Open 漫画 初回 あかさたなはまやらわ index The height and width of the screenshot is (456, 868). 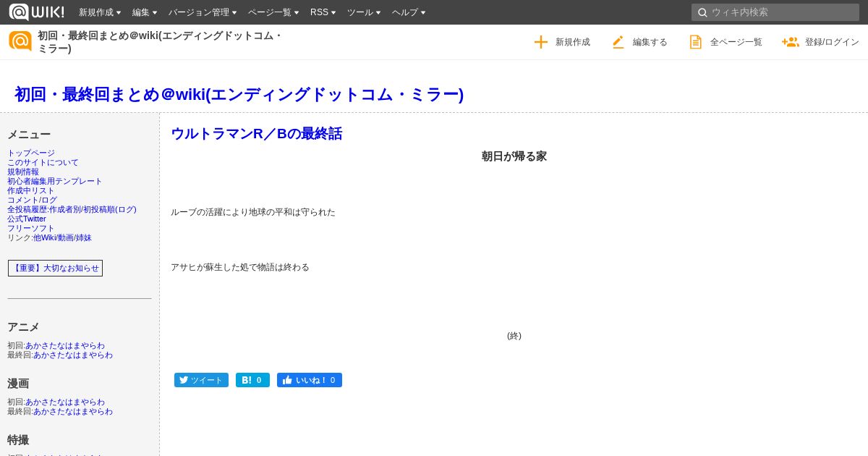point(65,402)
